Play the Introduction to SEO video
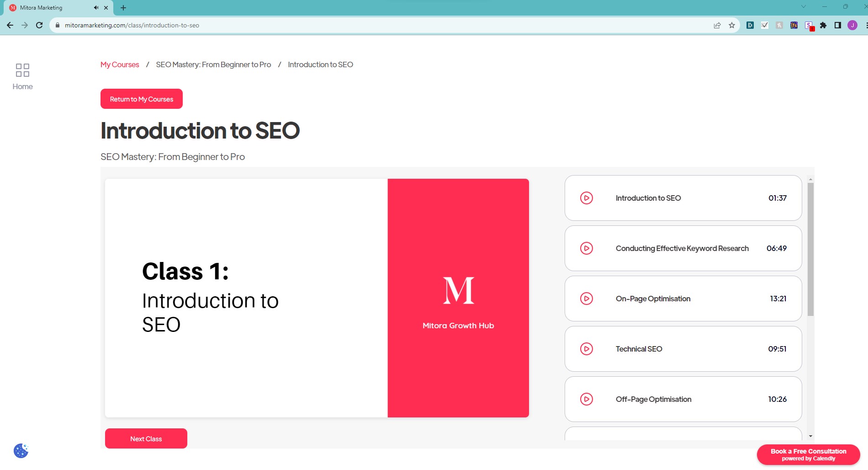Viewport: 868px width, 470px height. tap(586, 198)
